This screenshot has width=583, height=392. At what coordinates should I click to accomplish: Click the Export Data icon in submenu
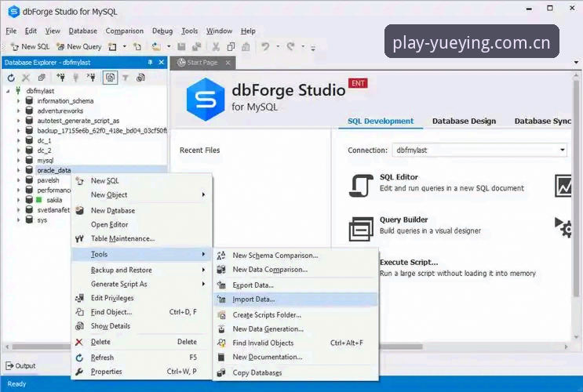(x=221, y=285)
